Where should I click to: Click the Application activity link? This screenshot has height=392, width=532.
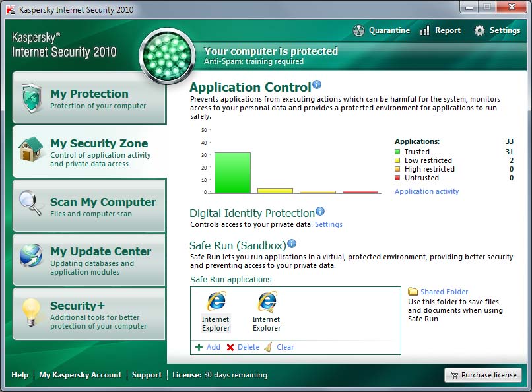(x=426, y=191)
